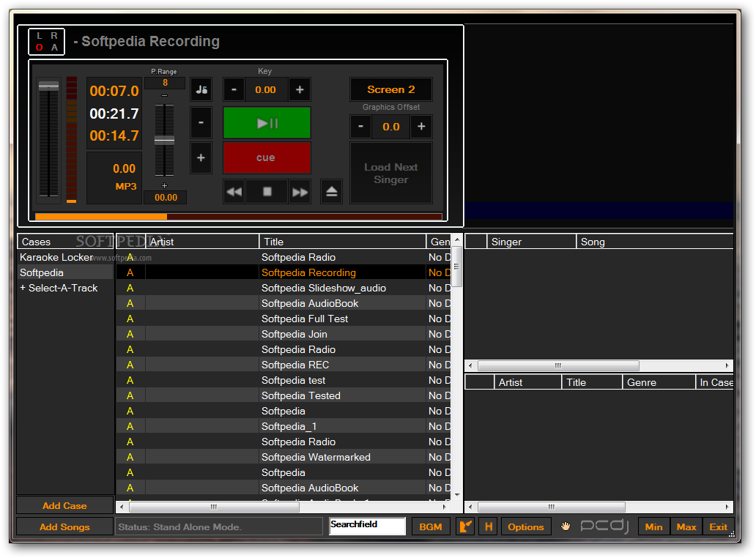Click the orange track progress bar
Image resolution: width=756 pixels, height=558 pixels.
coord(239,216)
